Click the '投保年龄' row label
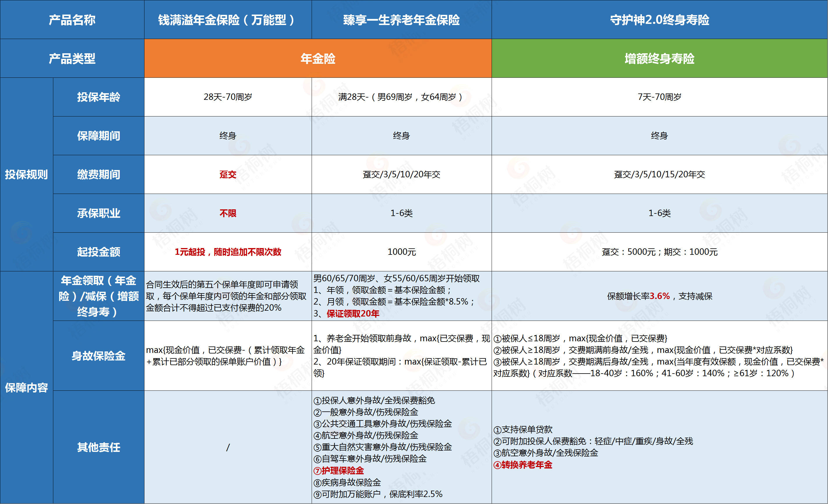Viewport: 828px width, 504px height. click(x=98, y=97)
